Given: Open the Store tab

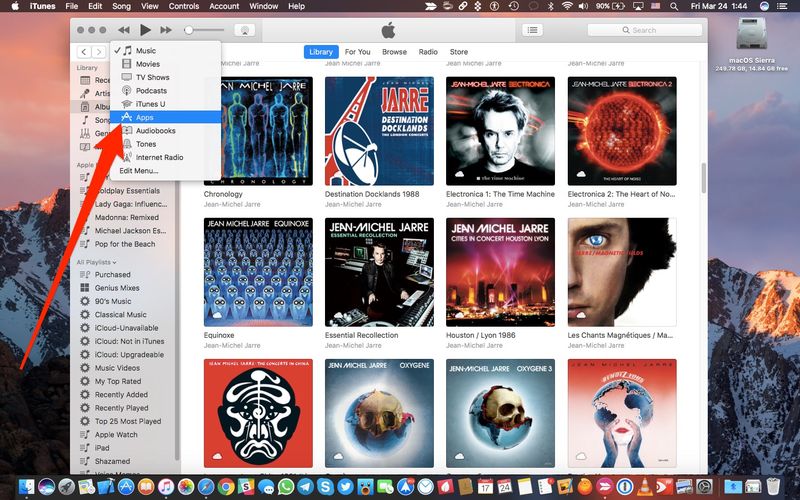Looking at the screenshot, I should pyautogui.click(x=459, y=52).
